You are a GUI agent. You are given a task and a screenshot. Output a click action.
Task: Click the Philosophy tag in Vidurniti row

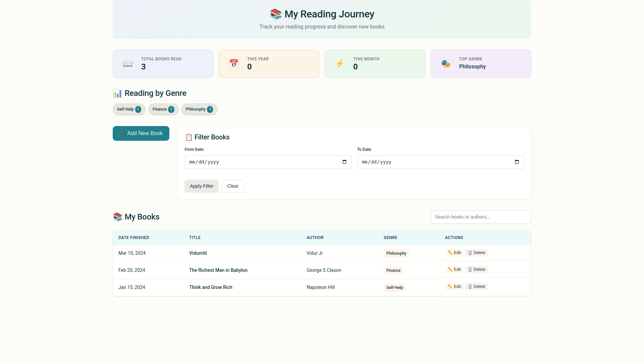coord(396,253)
